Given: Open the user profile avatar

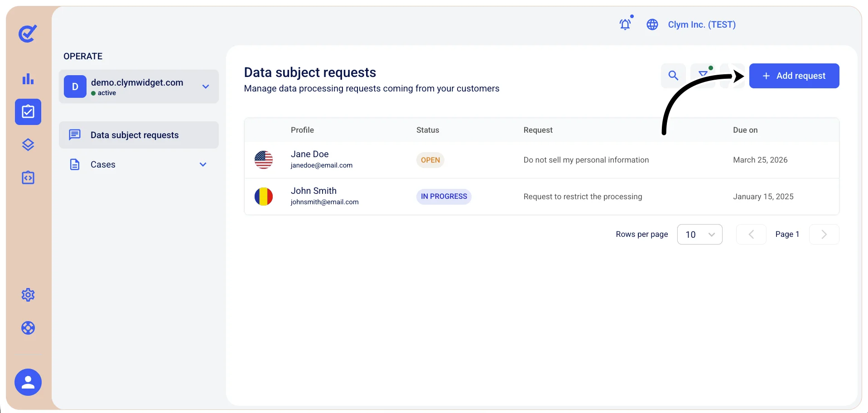Looking at the screenshot, I should (x=28, y=382).
